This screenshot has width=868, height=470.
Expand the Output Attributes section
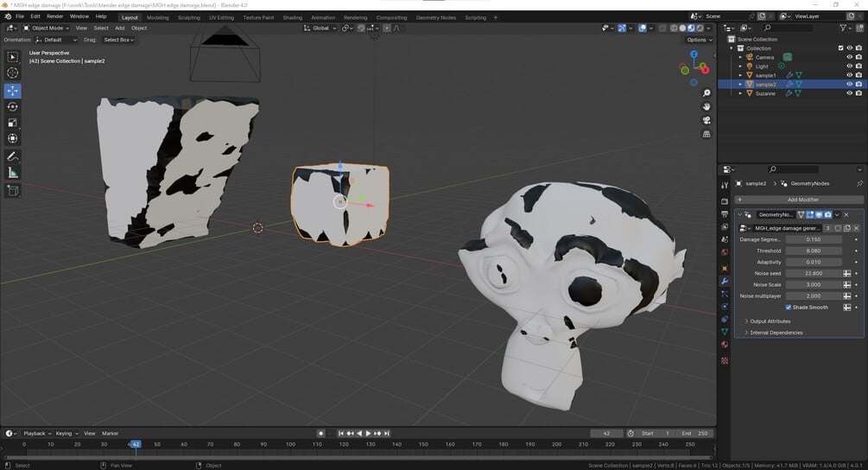(x=770, y=321)
